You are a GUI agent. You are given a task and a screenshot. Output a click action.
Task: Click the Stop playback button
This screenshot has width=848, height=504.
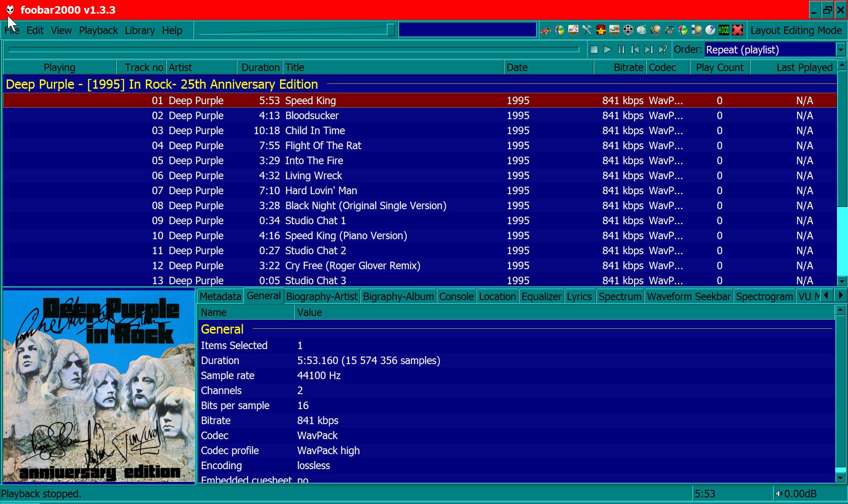(594, 50)
